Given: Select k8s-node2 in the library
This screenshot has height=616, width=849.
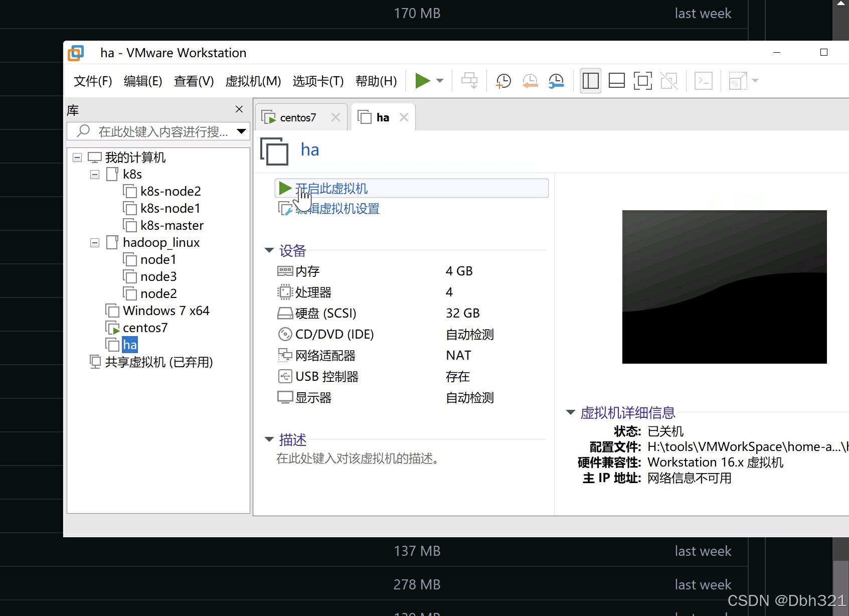Looking at the screenshot, I should click(x=171, y=191).
